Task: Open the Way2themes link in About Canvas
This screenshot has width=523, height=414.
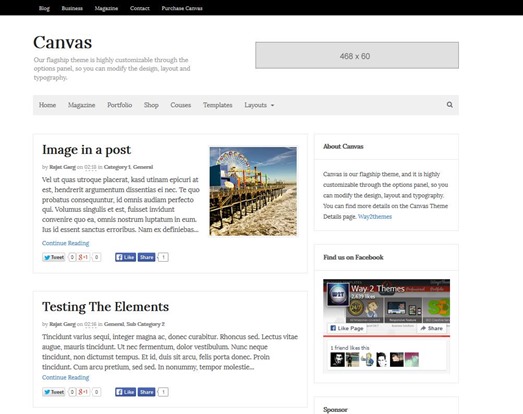Action: 375,217
